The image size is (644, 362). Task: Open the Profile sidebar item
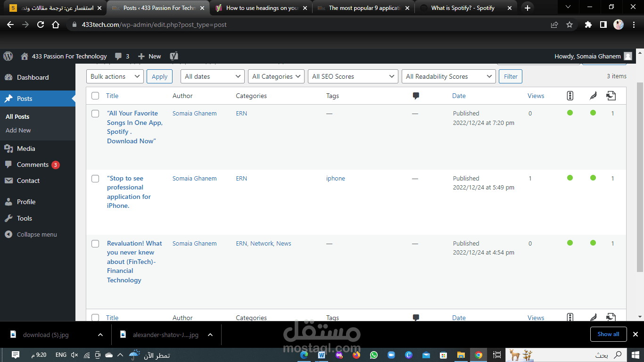26,202
